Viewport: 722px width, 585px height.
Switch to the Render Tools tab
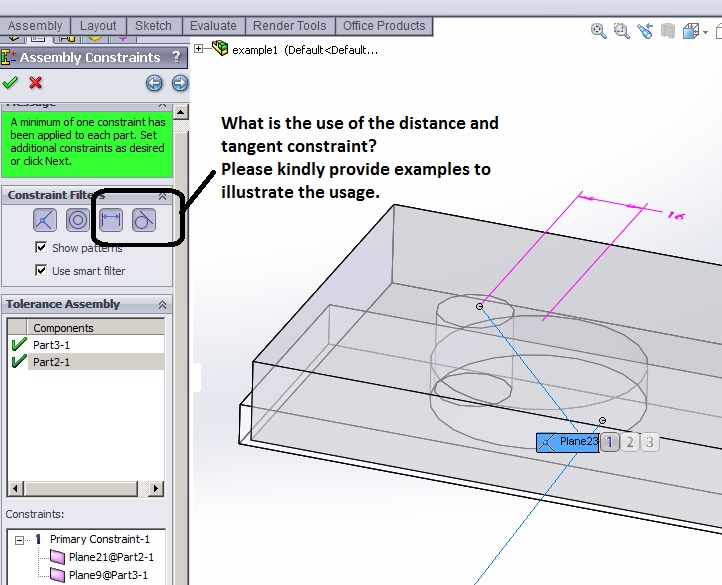(x=290, y=26)
